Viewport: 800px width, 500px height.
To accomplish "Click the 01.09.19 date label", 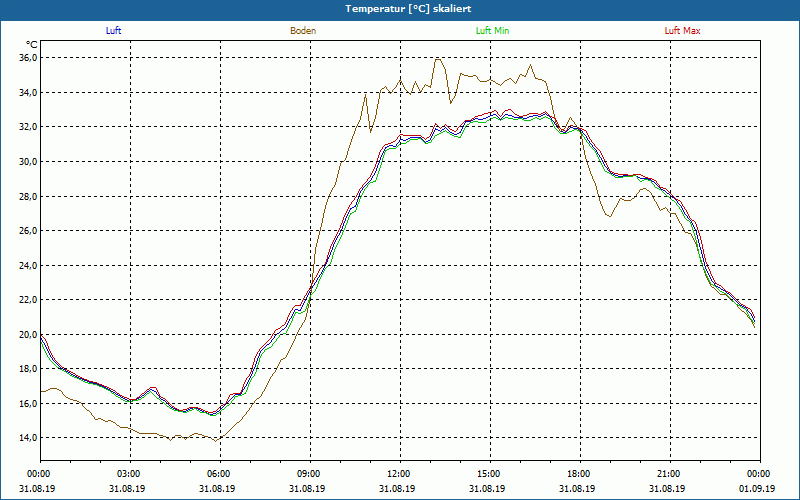I will click(x=757, y=488).
